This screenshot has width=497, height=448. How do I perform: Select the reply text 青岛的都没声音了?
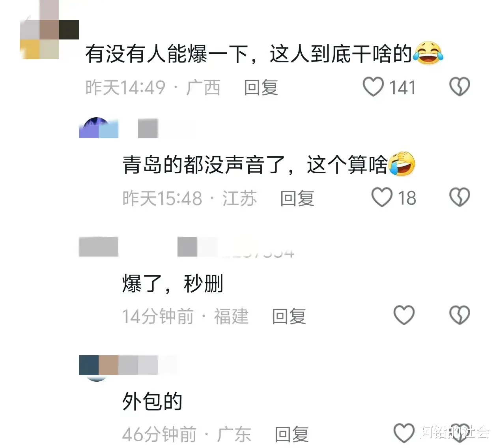point(204,165)
